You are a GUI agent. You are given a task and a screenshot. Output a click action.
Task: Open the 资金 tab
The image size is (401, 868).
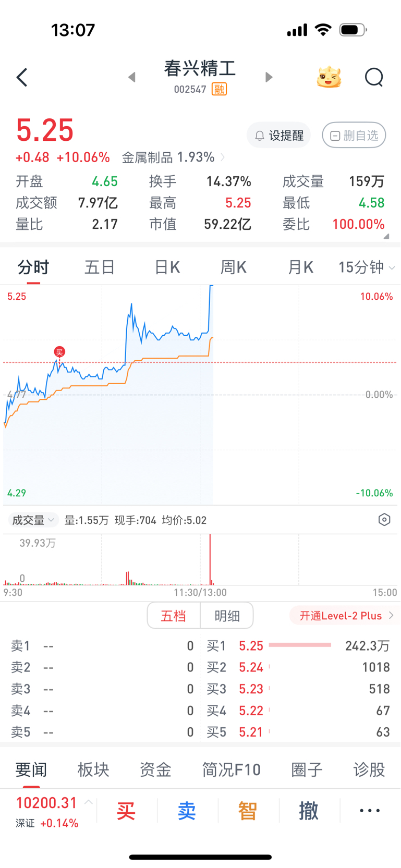click(x=155, y=769)
